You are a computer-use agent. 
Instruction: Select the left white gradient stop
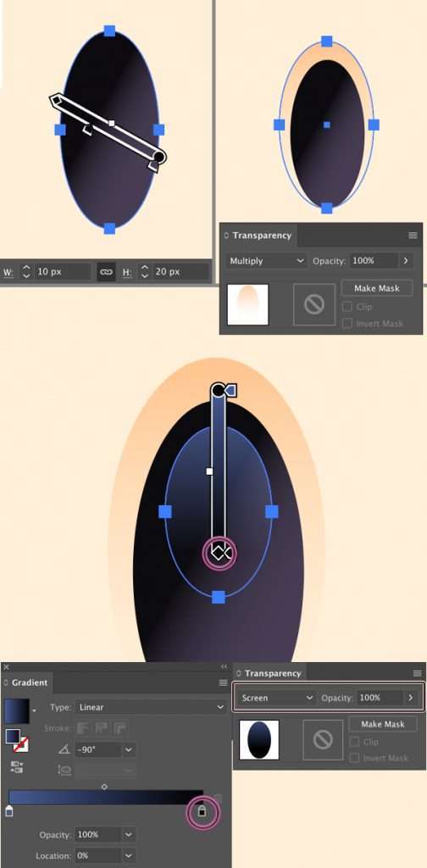(8, 811)
